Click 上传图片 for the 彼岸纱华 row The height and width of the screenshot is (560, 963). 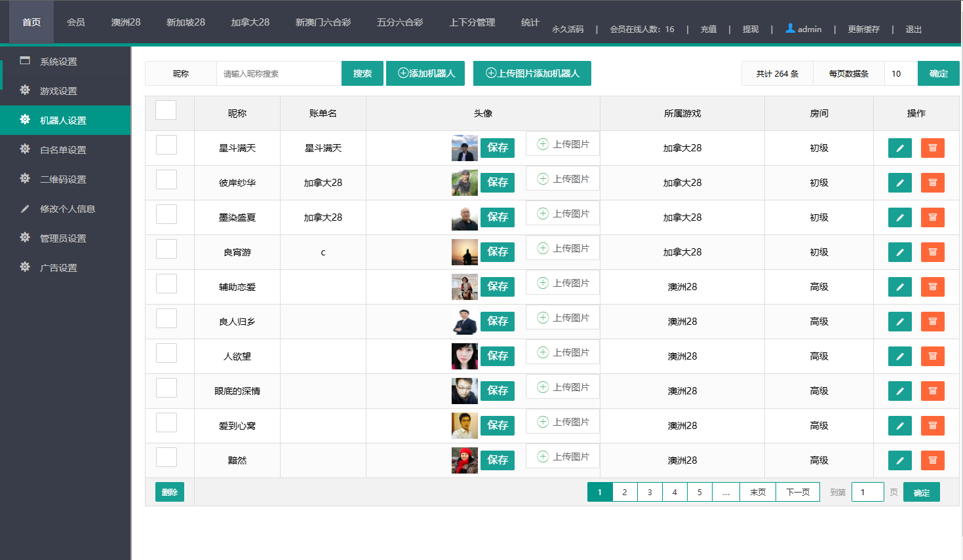click(562, 179)
